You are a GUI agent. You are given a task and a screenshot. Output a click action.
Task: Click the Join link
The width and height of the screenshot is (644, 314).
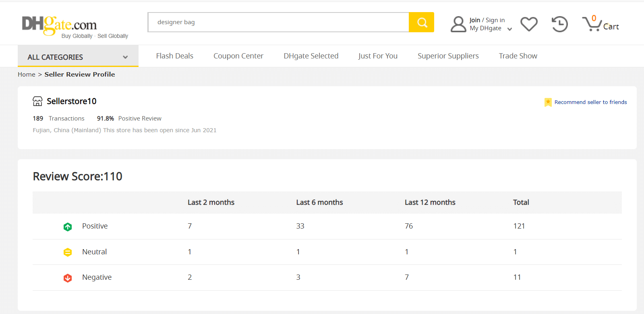474,20
